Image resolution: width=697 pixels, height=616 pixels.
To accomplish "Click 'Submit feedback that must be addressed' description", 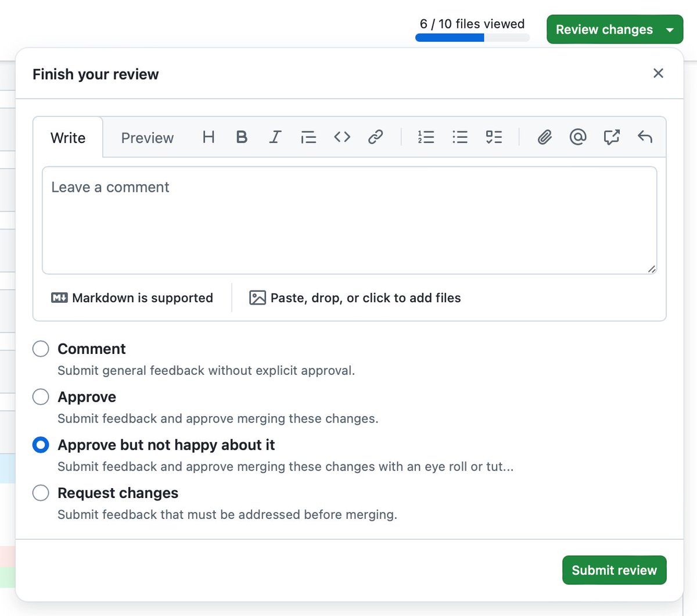I will [227, 515].
